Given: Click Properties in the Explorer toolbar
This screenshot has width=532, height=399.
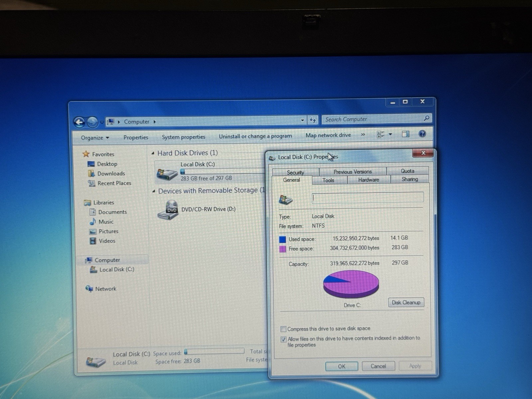Looking at the screenshot, I should click(x=136, y=137).
